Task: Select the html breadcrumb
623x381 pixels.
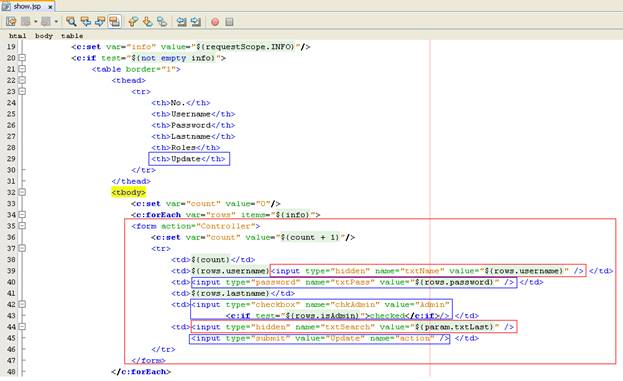Action: 17,36
